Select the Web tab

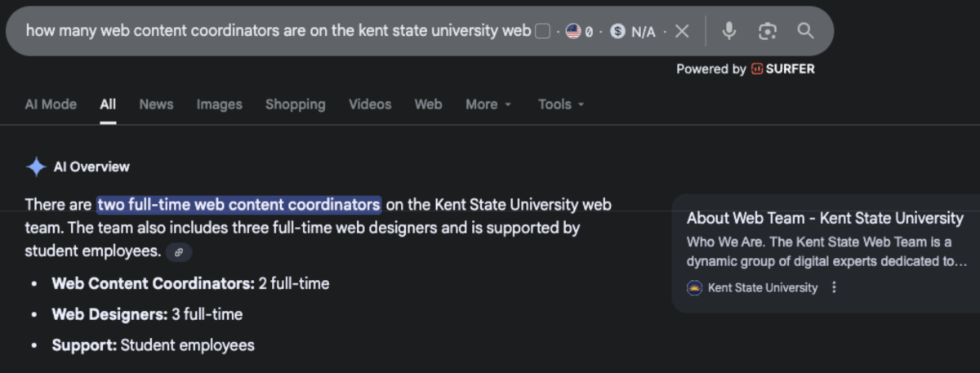(428, 104)
